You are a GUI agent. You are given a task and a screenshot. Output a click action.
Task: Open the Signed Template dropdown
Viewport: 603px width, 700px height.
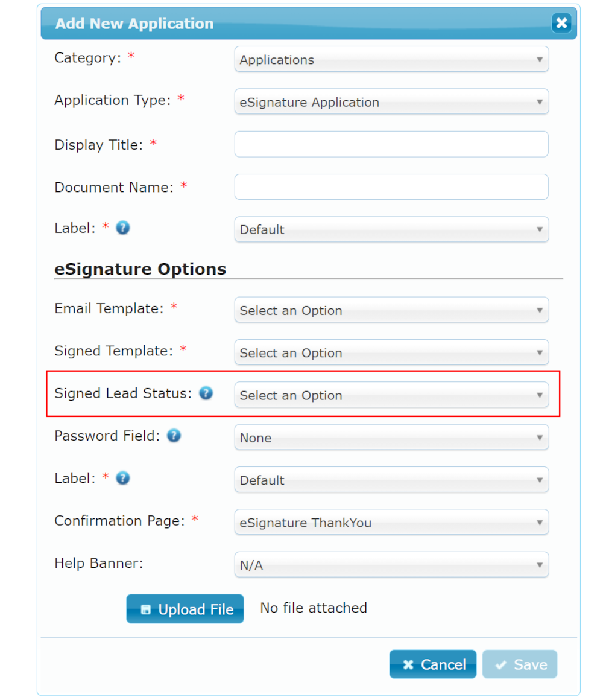[x=391, y=352]
